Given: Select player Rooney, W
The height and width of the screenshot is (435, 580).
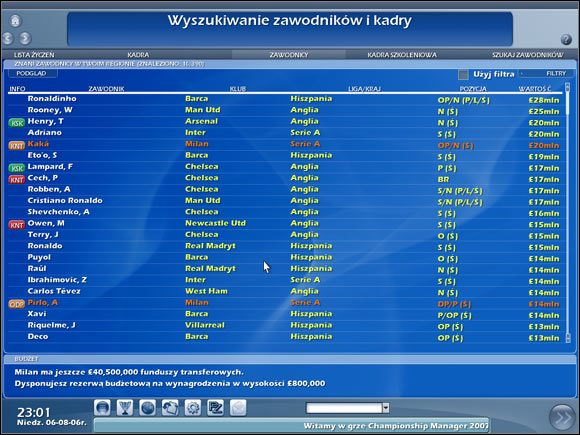Looking at the screenshot, I should coord(50,110).
